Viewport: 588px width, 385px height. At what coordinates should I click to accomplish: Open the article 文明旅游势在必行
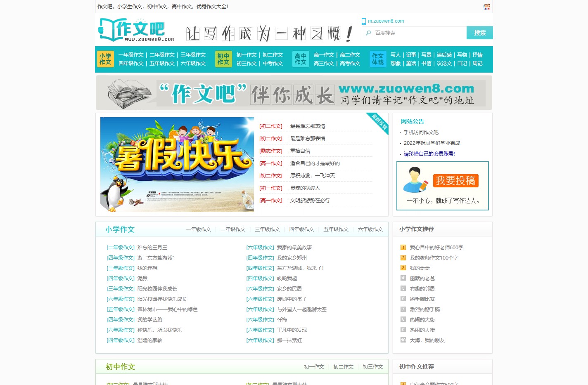310,201
